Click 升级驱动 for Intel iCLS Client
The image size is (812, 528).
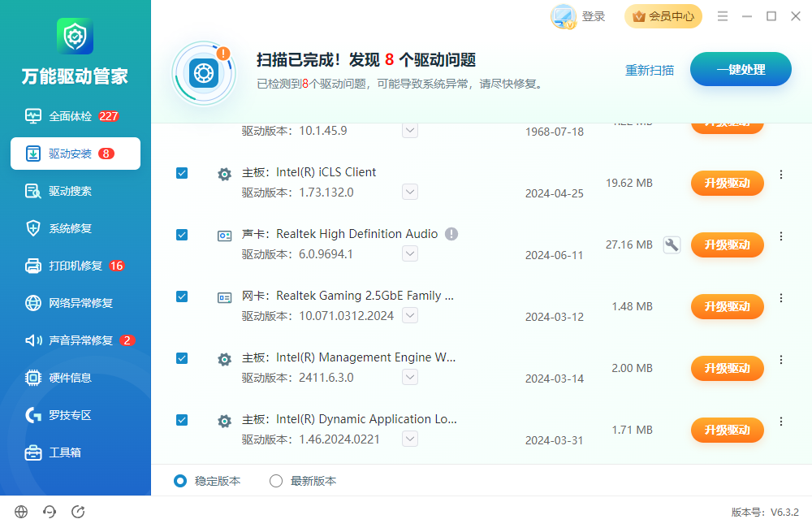click(727, 183)
